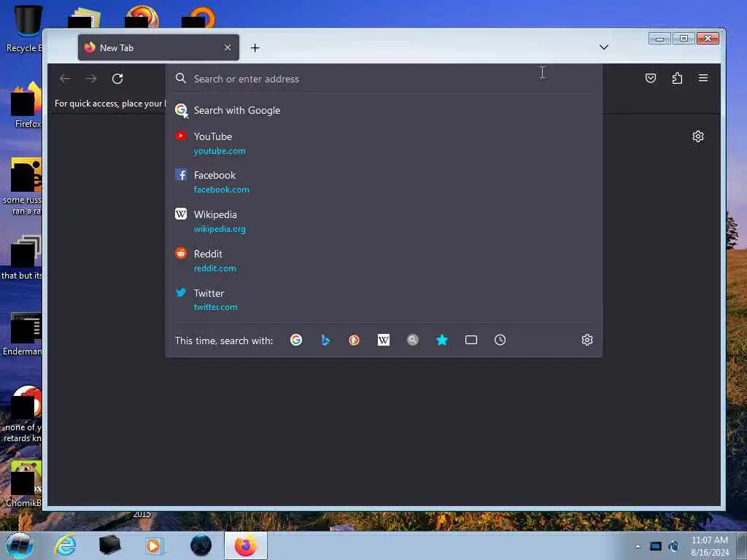
Task: Search this time with Google icon
Action: [296, 340]
